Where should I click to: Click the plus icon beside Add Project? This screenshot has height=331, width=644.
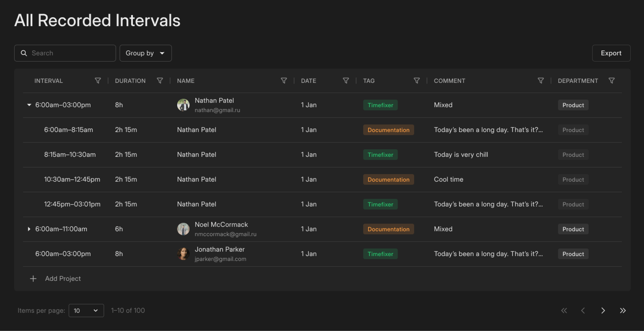click(x=33, y=278)
